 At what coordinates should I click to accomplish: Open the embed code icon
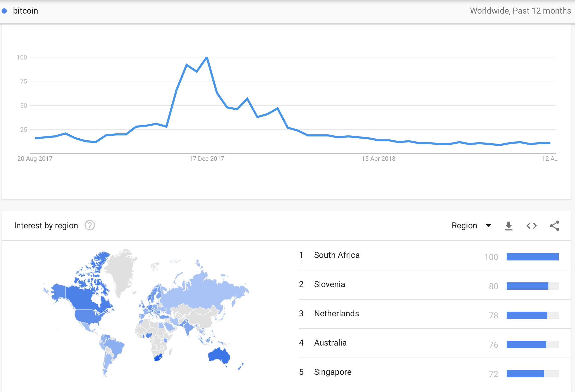point(531,226)
